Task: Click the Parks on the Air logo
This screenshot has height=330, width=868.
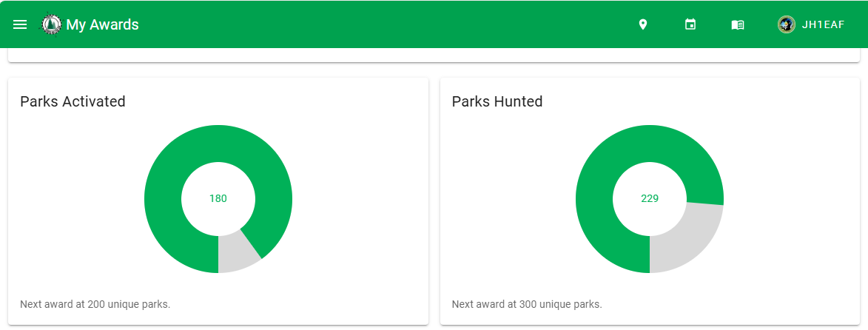Action: point(51,24)
